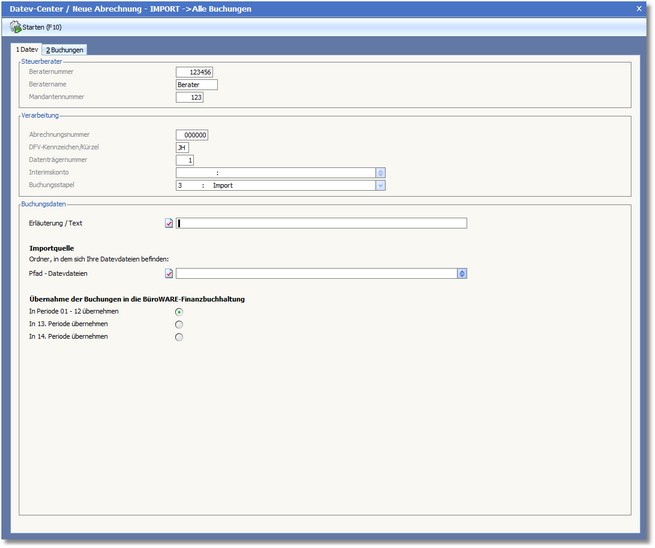Focus the Datenträgernummer field
Image resolution: width=655 pixels, height=548 pixels.
point(185,160)
